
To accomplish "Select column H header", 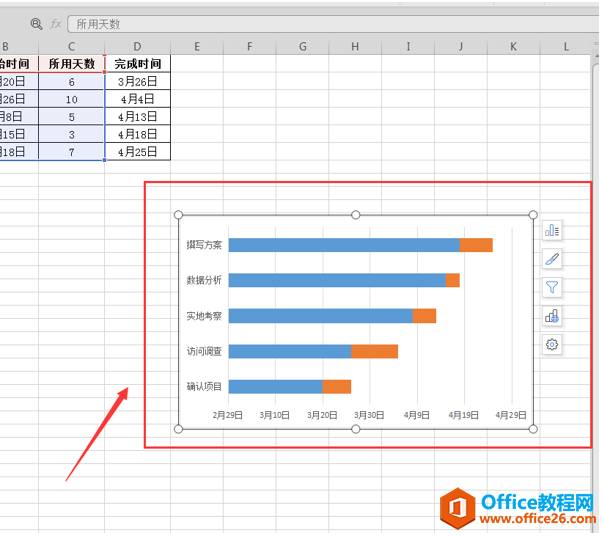I will [356, 47].
